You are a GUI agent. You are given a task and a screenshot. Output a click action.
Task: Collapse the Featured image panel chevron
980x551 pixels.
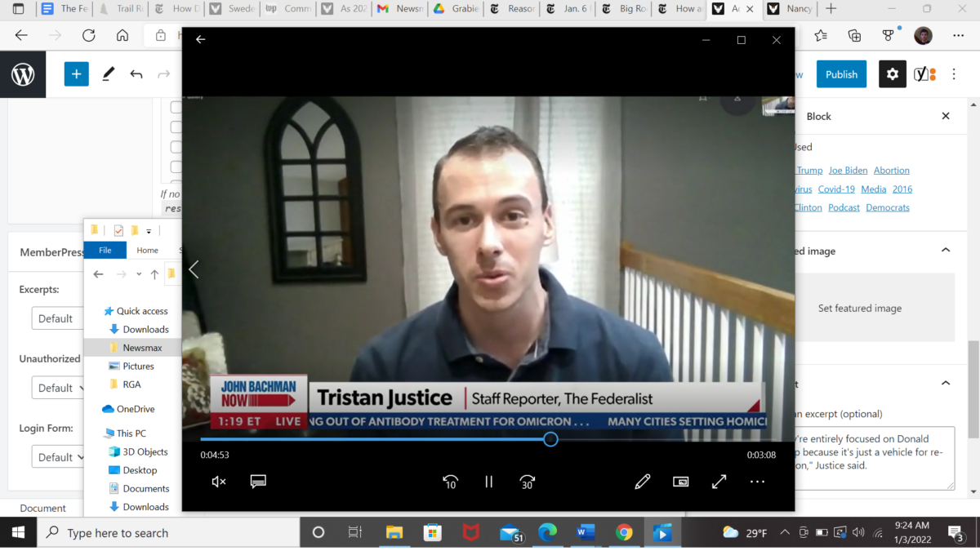tap(946, 251)
